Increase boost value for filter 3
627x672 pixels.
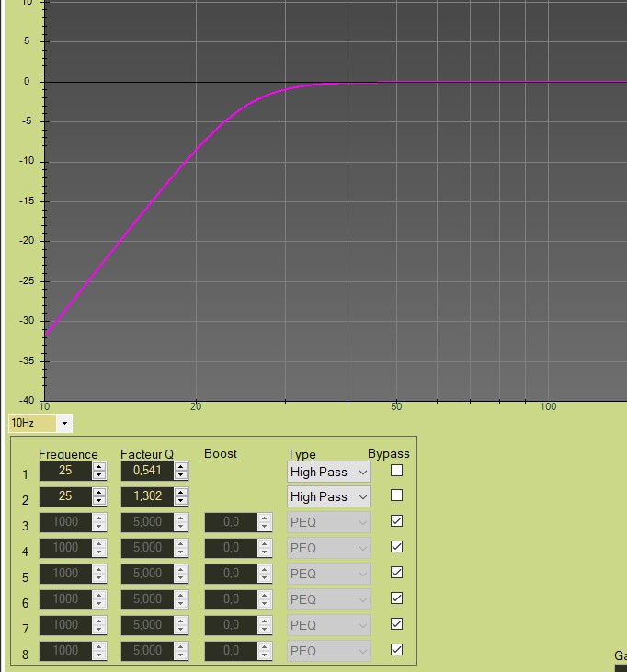click(265, 518)
